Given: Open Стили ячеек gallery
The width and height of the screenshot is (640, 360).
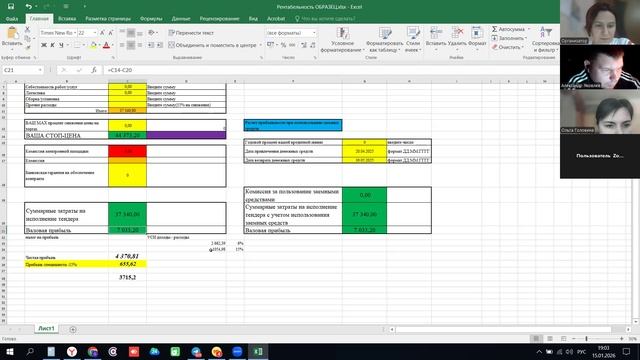Looking at the screenshot, I should (413, 40).
